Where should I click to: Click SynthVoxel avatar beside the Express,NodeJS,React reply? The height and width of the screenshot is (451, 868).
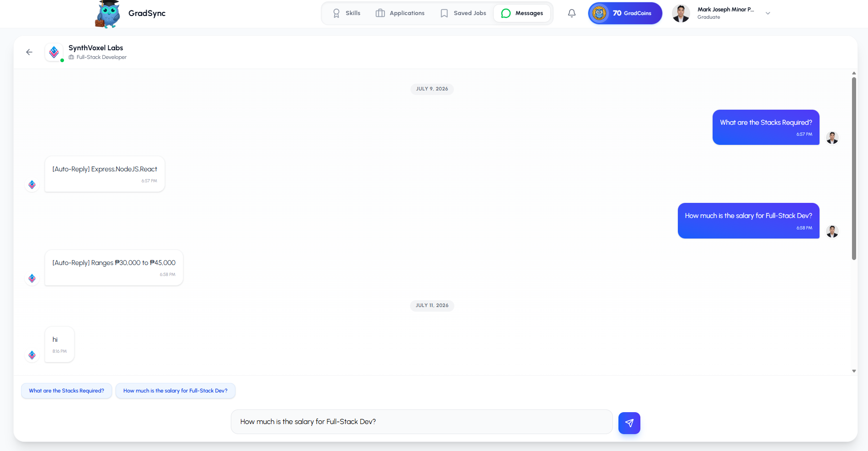point(32,185)
